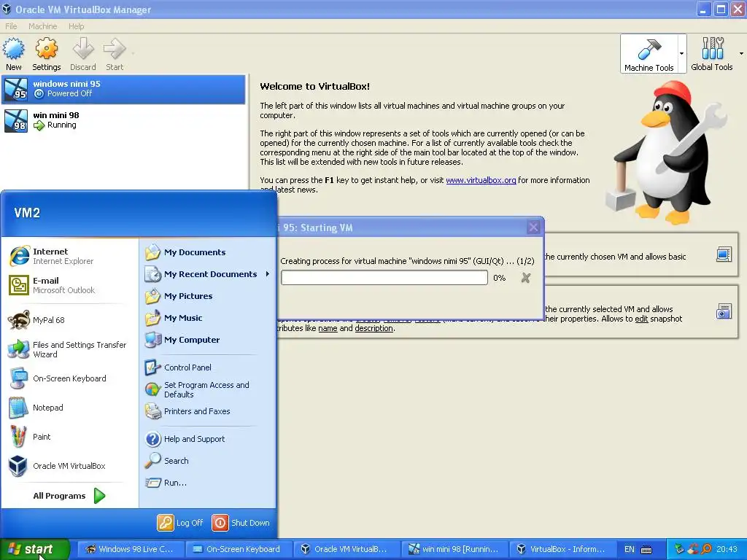The image size is (747, 560).
Task: Click the keyboard icon beside EN
Action: [646, 550]
